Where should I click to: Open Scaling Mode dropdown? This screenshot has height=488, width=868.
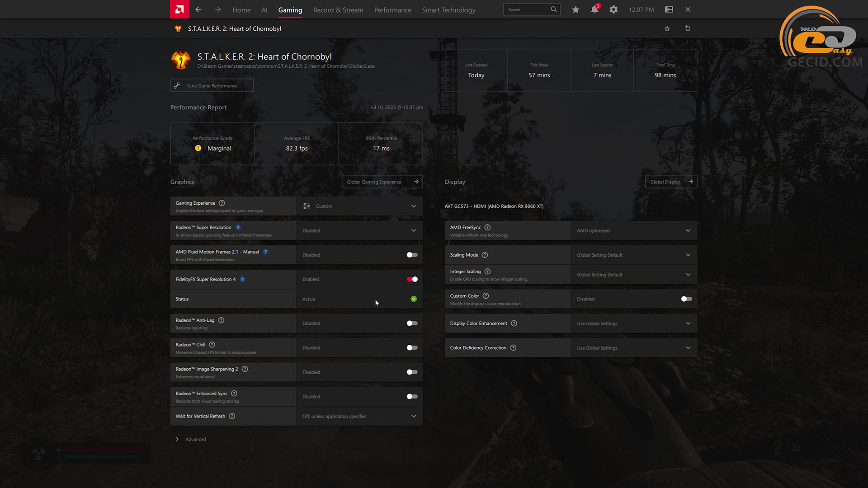[634, 255]
